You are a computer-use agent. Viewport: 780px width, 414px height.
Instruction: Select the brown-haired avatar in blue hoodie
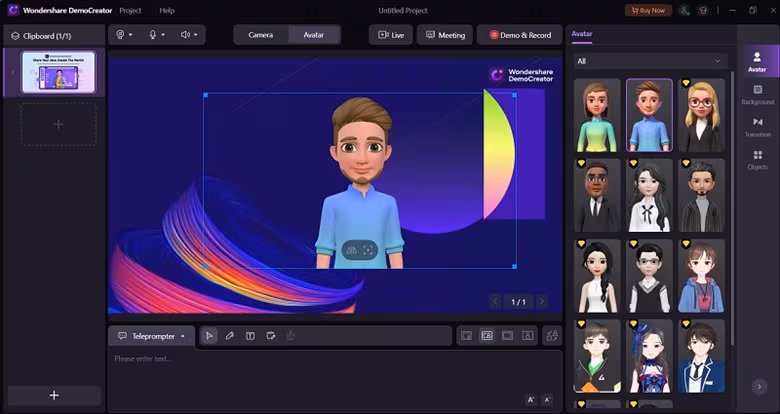tap(701, 276)
